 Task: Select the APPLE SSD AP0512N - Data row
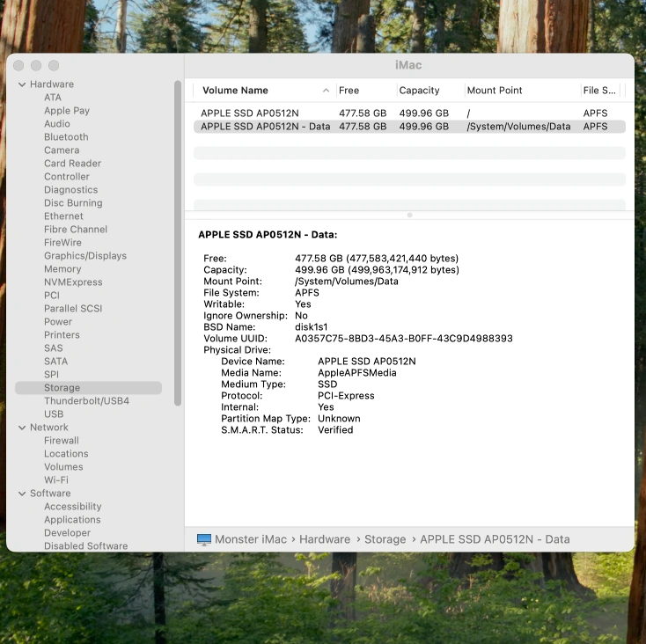coord(265,127)
